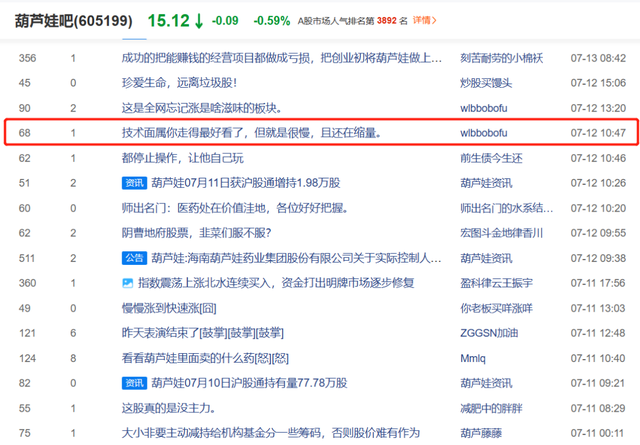
Task: View author 葫芦娃资讯 on 07-12 09:38 announcement
Action: (x=486, y=258)
